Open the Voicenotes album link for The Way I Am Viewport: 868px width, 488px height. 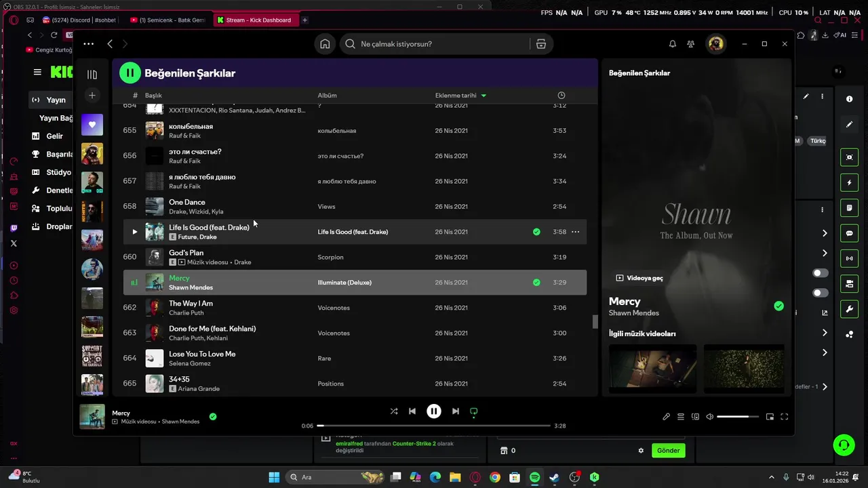pos(334,308)
